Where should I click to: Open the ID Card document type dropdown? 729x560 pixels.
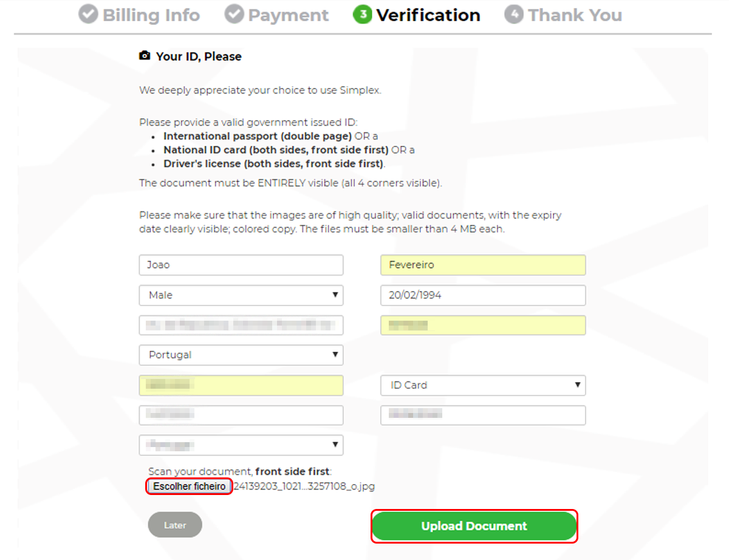click(483, 385)
